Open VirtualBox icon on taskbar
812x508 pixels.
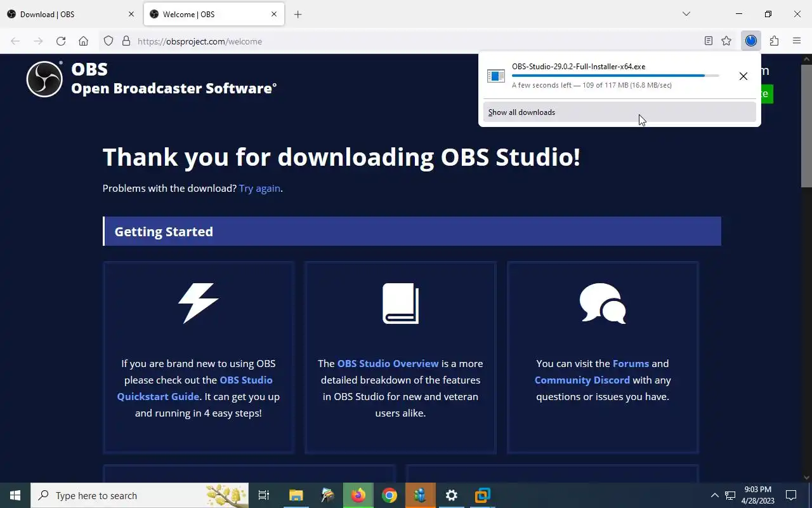(483, 495)
